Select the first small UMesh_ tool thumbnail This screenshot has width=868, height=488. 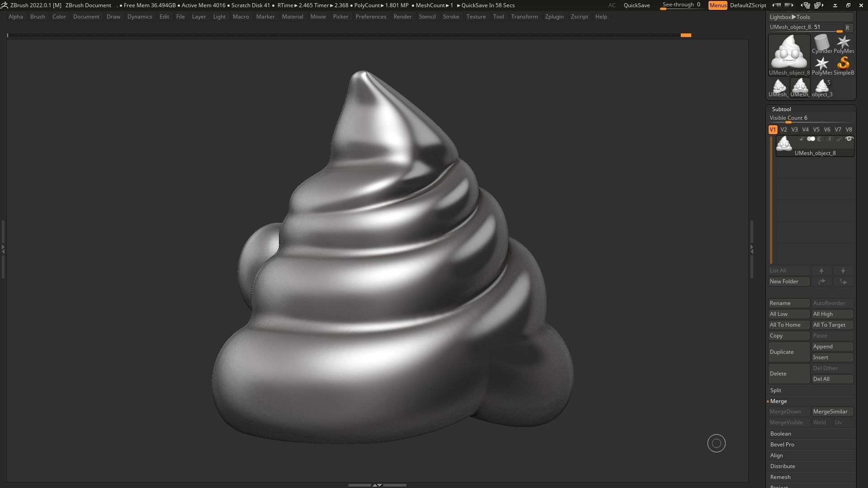click(x=778, y=88)
